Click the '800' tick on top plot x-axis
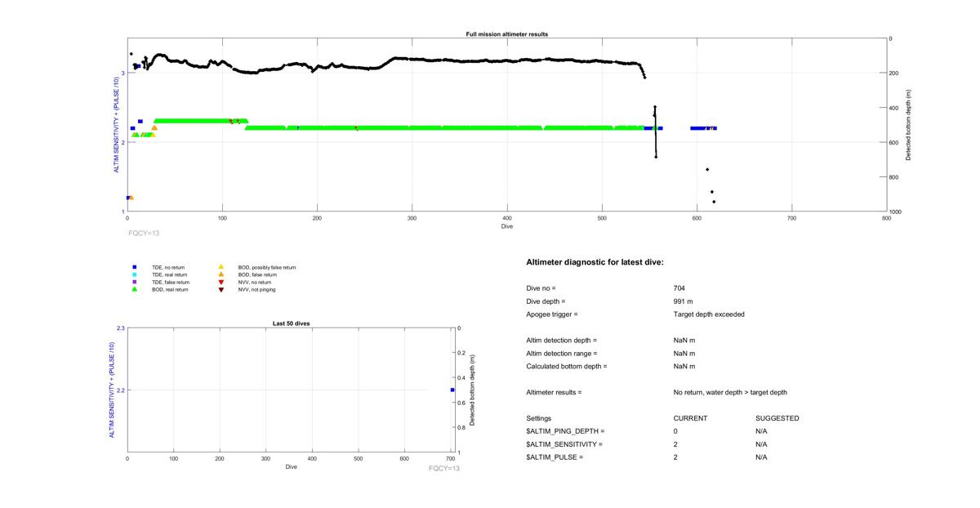 [x=886, y=218]
